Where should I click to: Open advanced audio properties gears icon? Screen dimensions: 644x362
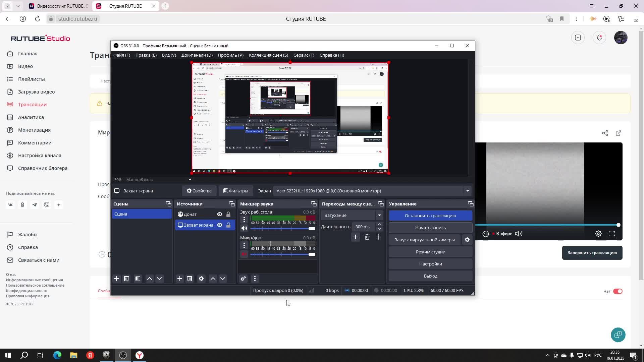pyautogui.click(x=243, y=279)
